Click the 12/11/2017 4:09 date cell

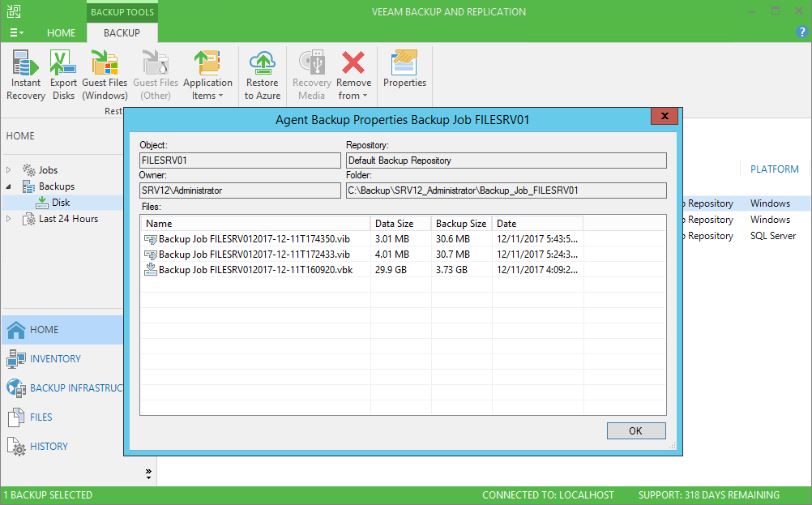(537, 270)
